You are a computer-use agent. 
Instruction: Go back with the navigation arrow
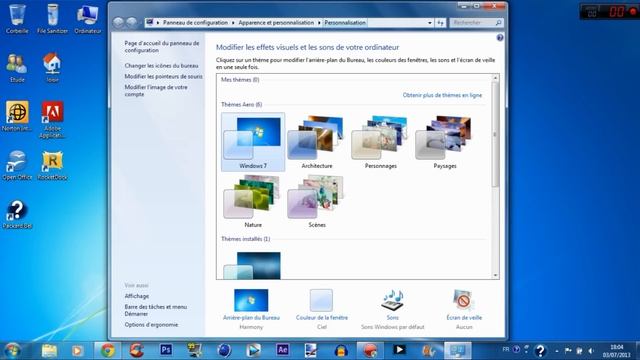(118, 22)
